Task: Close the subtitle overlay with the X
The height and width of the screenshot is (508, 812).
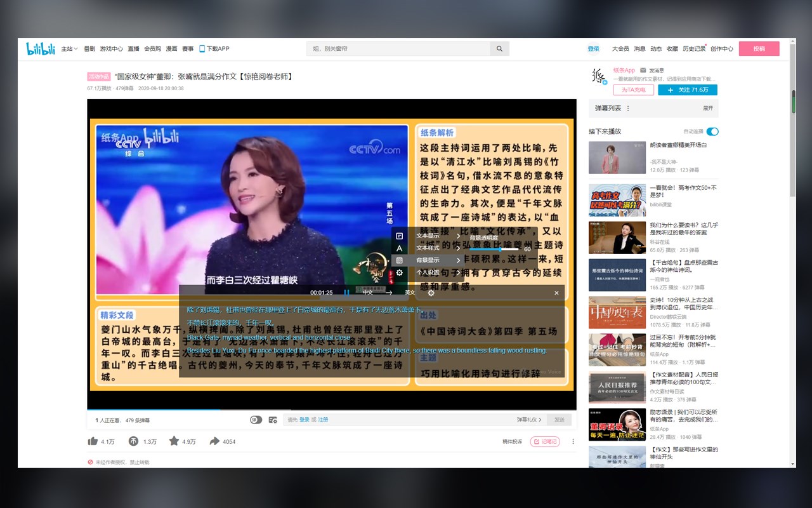Action: pos(556,293)
